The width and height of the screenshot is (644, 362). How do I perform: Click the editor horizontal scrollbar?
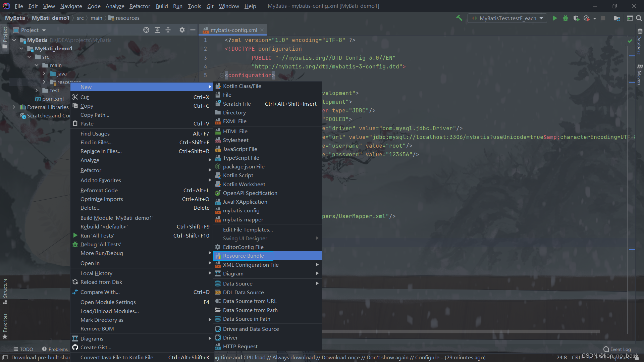coord(461,331)
